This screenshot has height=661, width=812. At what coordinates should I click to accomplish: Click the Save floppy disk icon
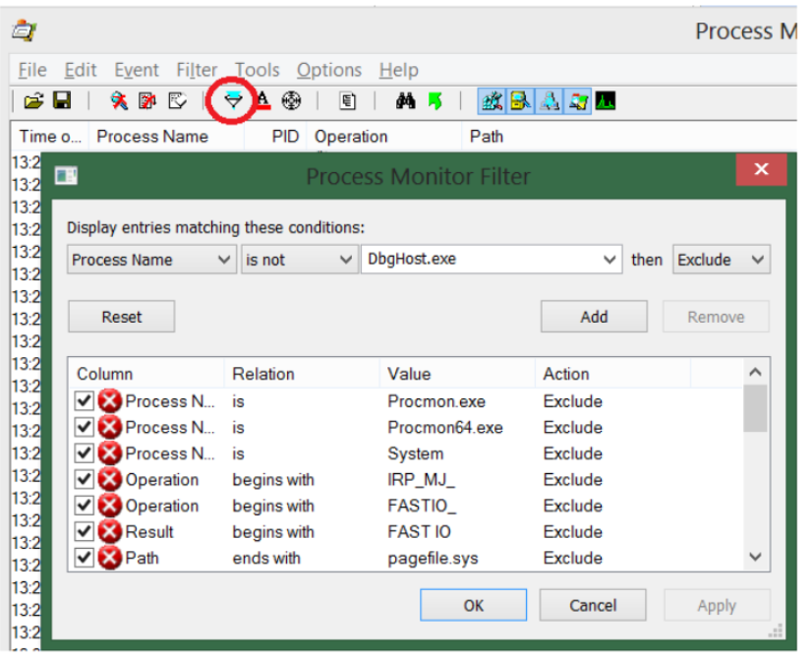[61, 100]
